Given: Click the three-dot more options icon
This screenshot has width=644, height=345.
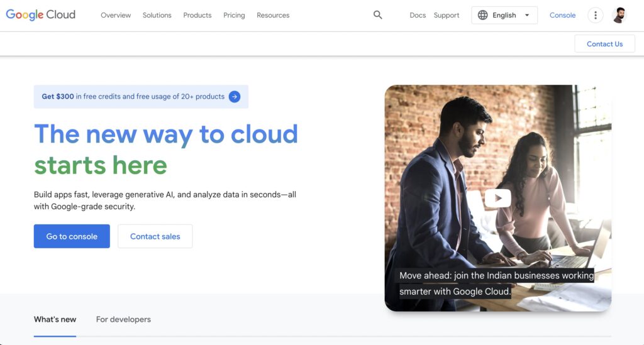Looking at the screenshot, I should (595, 15).
